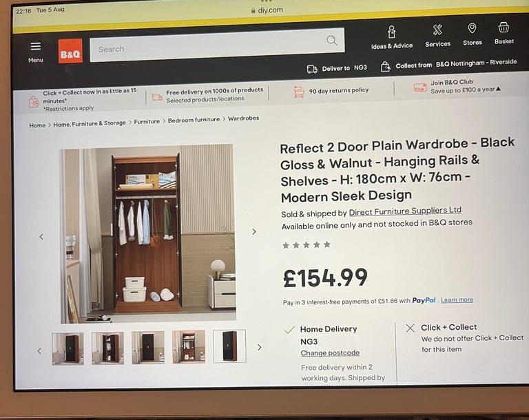Go to Bedroom furniture breadcrumb
The height and width of the screenshot is (420, 529).
pos(194,120)
